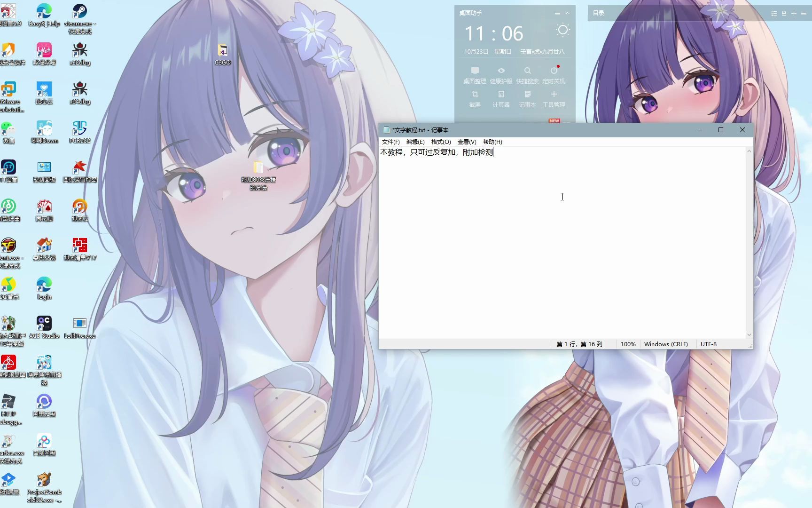Select the PCR532 desktop icon
Screen dimensions: 812x508
pyautogui.click(x=80, y=132)
